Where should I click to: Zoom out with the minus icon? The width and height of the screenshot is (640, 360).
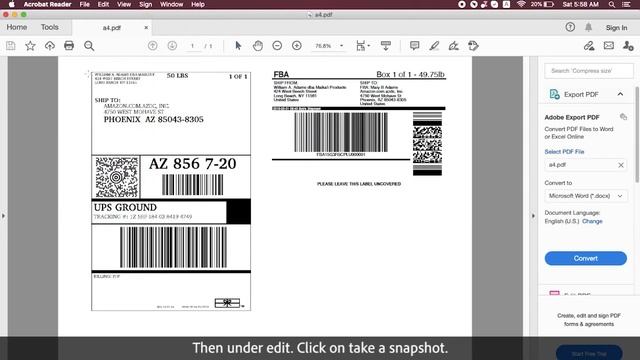(x=277, y=46)
